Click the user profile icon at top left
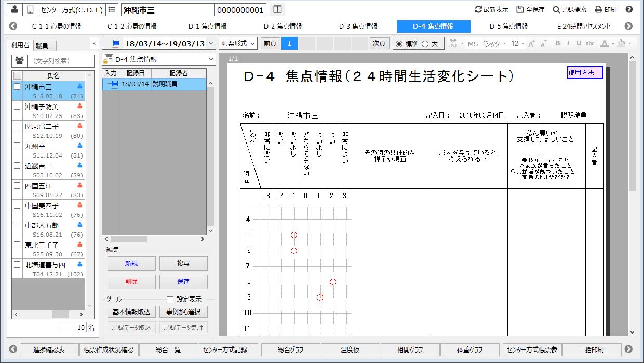The height and width of the screenshot is (363, 644). (x=15, y=9)
